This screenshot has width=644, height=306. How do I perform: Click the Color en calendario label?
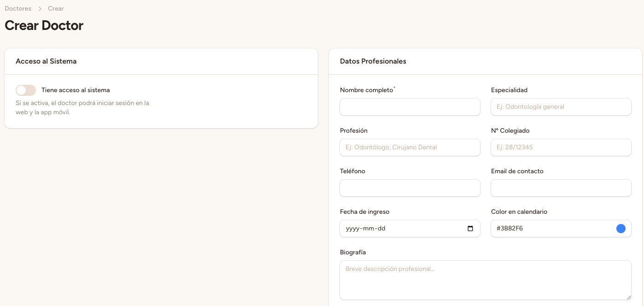tap(519, 212)
